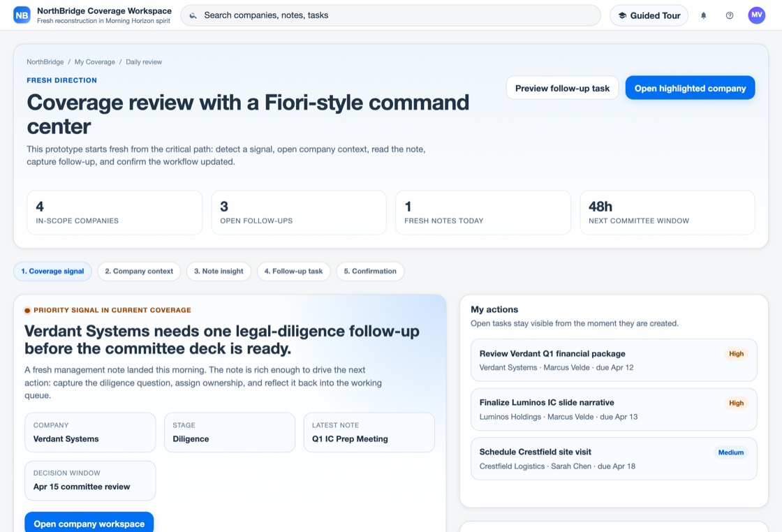Switch to the 2. Company context step
The height and width of the screenshot is (532, 782).
[139, 271]
